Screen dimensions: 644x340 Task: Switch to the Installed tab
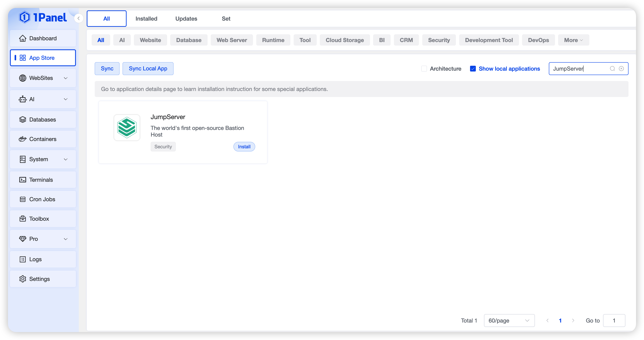pos(146,19)
